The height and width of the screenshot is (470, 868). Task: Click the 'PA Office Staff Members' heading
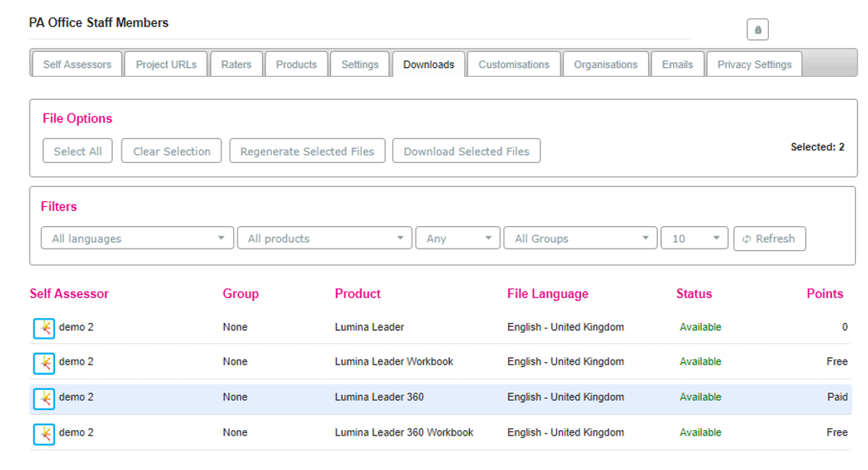(x=98, y=22)
